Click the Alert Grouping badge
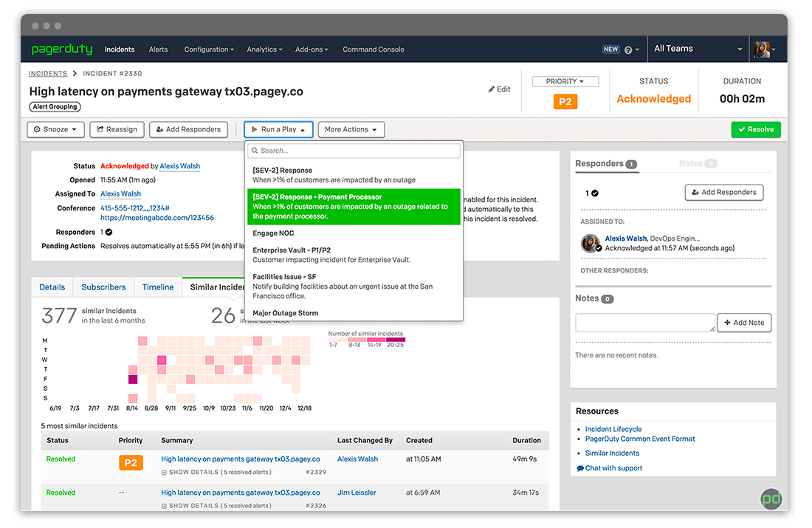Image resolution: width=812 pixels, height=528 pixels. tap(55, 107)
